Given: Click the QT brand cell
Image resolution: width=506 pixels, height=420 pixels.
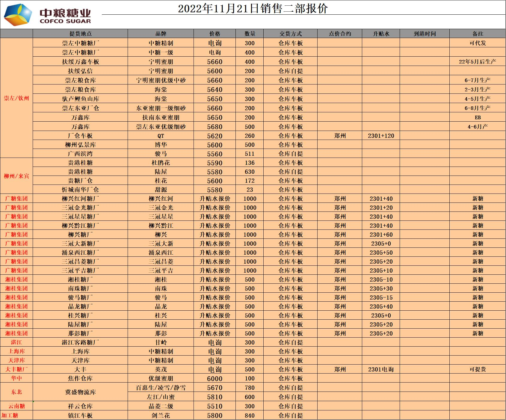Looking at the screenshot, I should (x=161, y=136).
